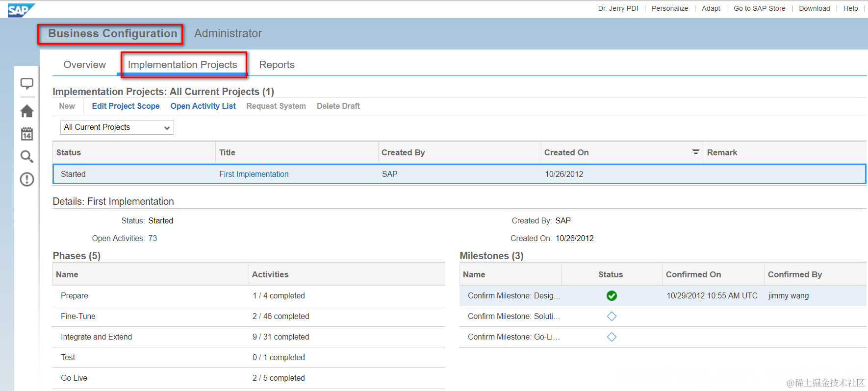This screenshot has height=391, width=868.
Task: Click the Remark column header
Action: click(785, 152)
